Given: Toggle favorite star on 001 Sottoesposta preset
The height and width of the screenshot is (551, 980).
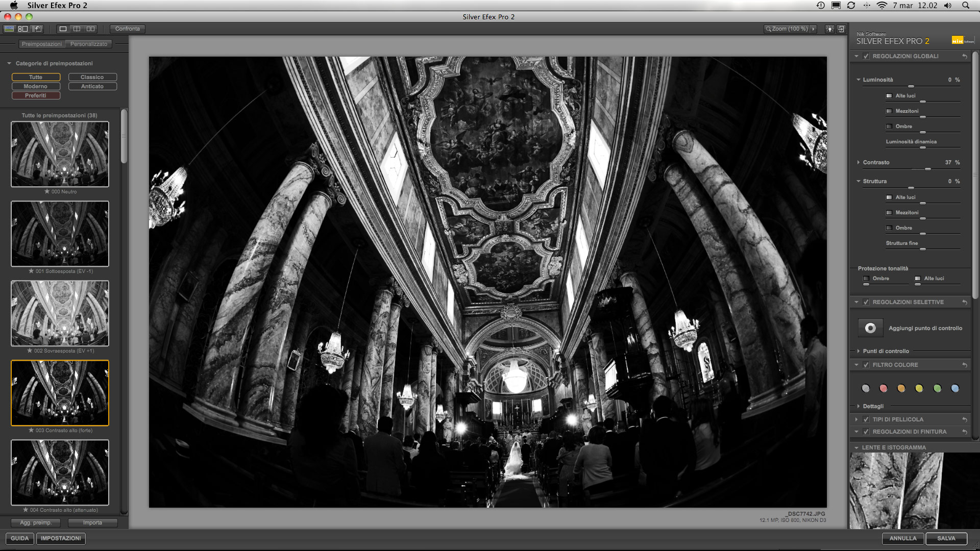Looking at the screenshot, I should coord(31,271).
